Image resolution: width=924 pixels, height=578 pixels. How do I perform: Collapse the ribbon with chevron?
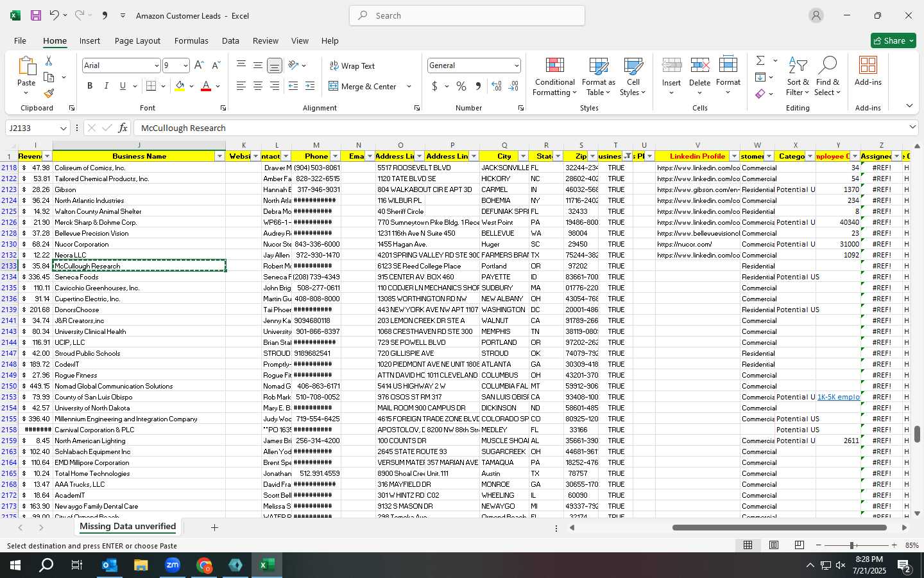coord(909,106)
